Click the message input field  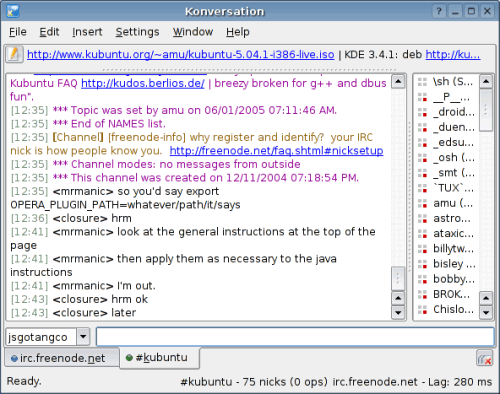click(295, 337)
